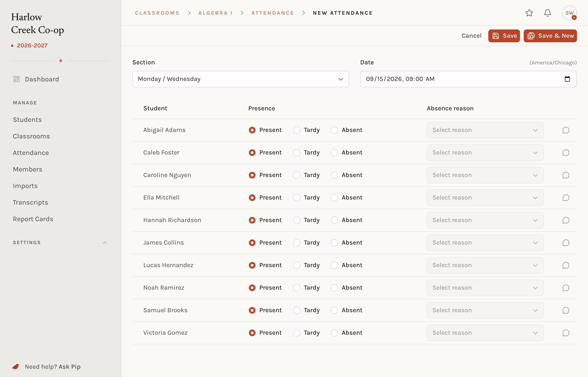
Task: Open Transcripts in the sidebar
Action: click(31, 202)
